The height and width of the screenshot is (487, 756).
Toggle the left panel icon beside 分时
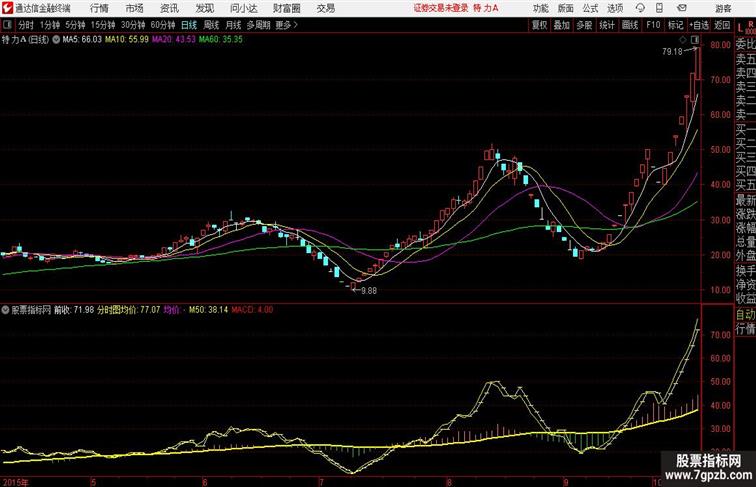coord(7,25)
